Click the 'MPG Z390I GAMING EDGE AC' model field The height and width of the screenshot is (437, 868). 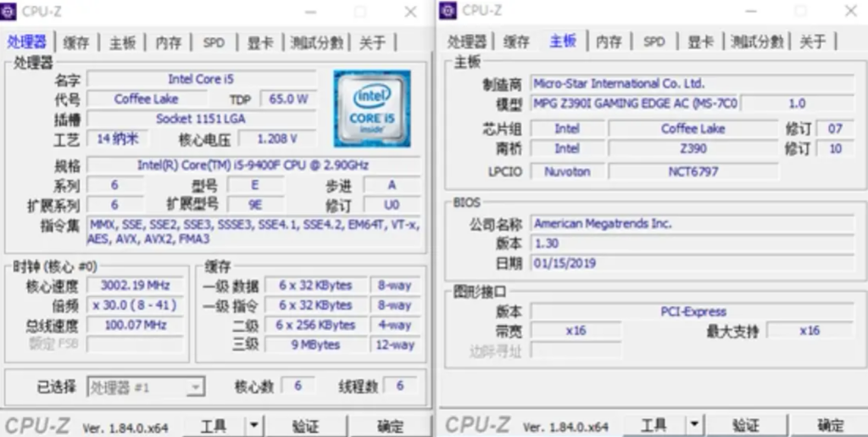[x=635, y=103]
